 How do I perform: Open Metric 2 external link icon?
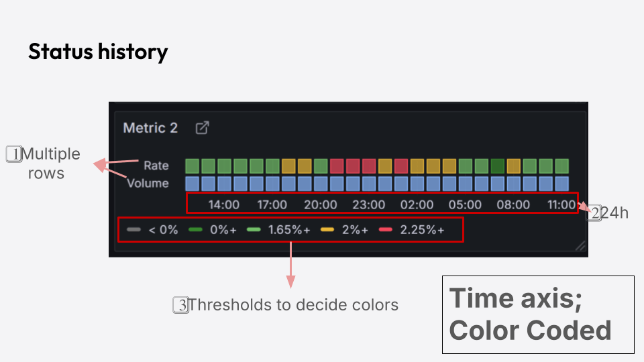point(202,128)
